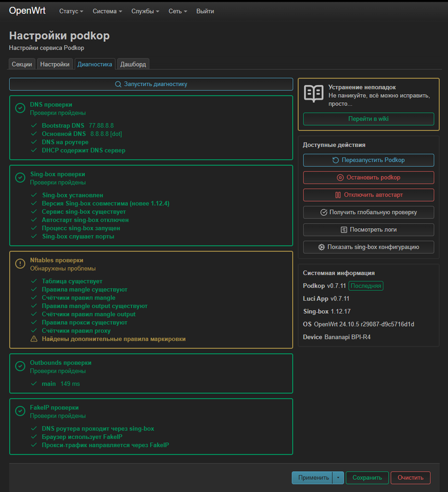Click the check badge icon in Получить глобальную проверку
The height and width of the screenshot is (492, 448).
[x=324, y=212]
